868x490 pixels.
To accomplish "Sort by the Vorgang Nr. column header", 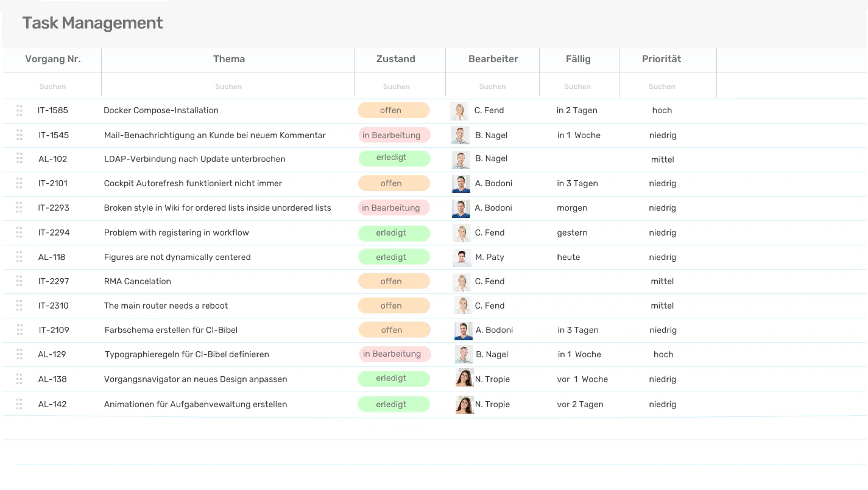I will [53, 59].
